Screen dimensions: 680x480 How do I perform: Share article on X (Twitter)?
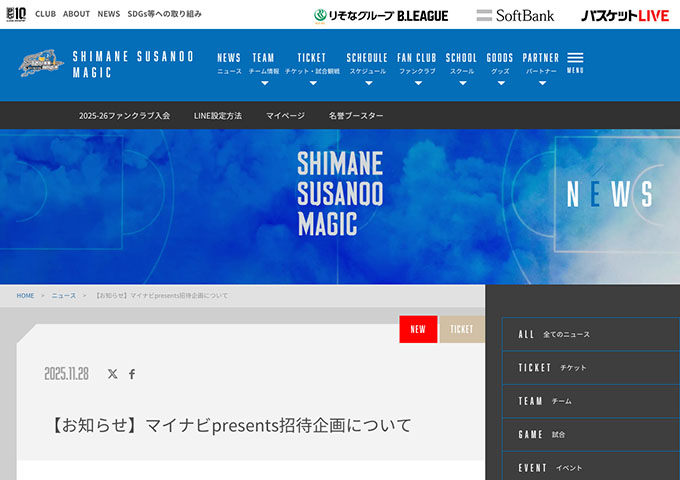coord(112,374)
